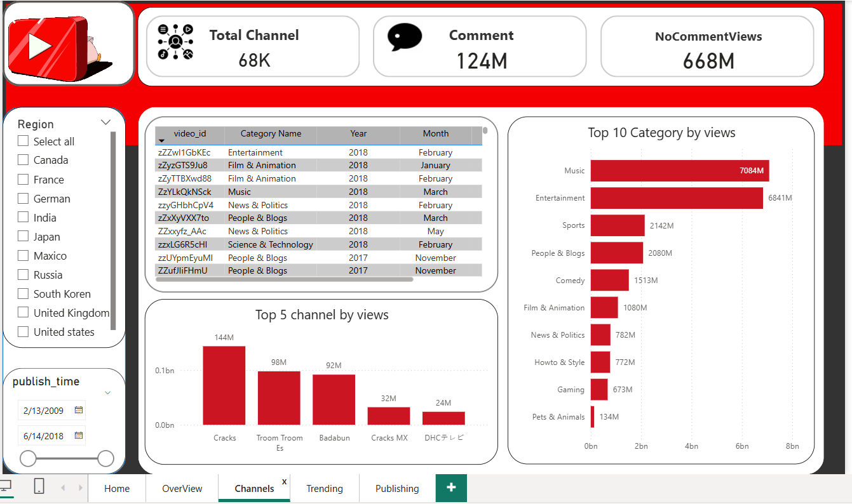The width and height of the screenshot is (852, 504).
Task: Check the Select all region checkbox
Action: [x=23, y=141]
